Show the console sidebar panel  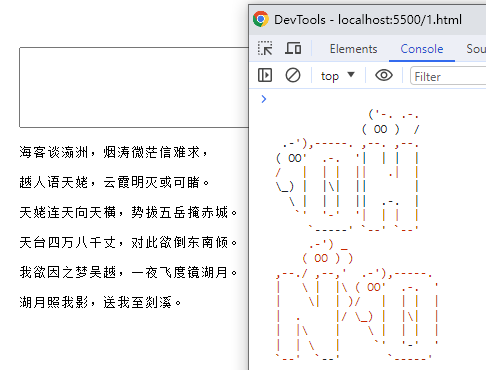pos(265,75)
